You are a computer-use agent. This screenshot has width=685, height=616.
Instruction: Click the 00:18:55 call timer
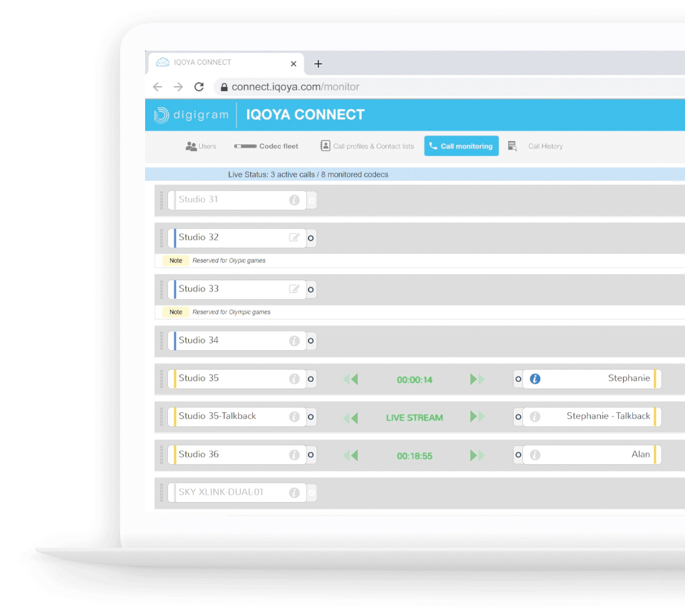(x=414, y=456)
